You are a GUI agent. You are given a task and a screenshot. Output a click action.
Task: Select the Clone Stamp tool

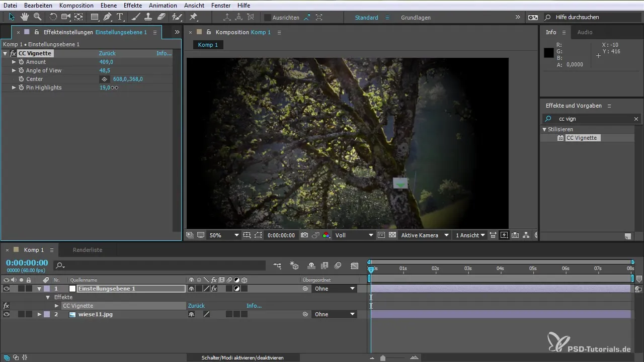click(x=148, y=17)
